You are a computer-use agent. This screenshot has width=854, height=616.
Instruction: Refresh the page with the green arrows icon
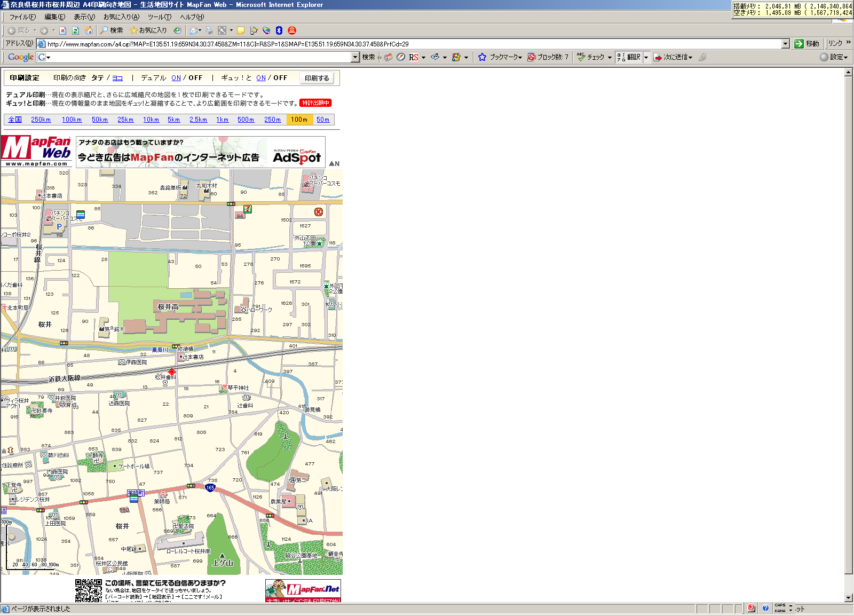click(x=75, y=30)
